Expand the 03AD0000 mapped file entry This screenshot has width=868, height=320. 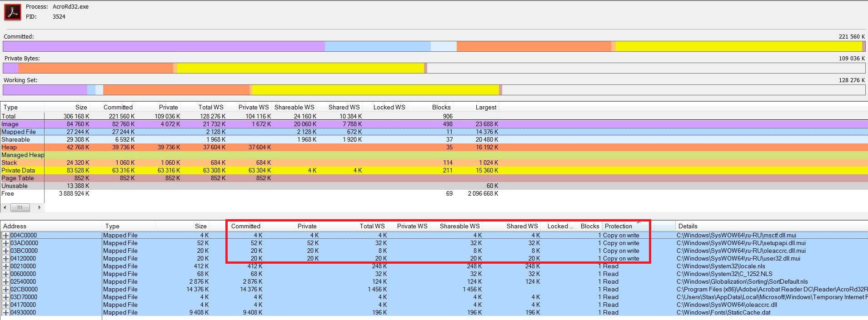6,243
